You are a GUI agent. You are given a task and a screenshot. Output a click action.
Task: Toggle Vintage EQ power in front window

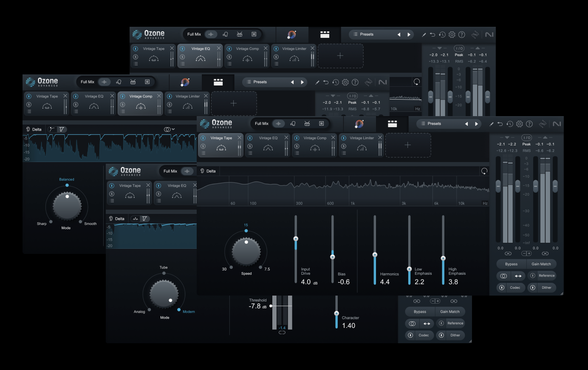(250, 138)
